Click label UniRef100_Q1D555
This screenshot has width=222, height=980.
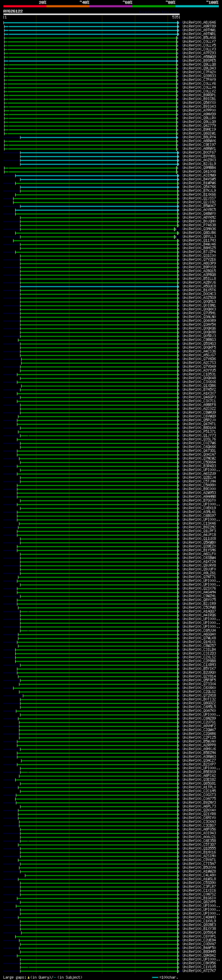point(199,848)
